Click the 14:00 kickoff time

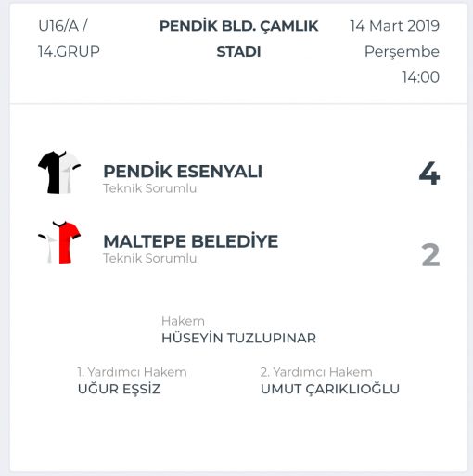click(x=420, y=77)
